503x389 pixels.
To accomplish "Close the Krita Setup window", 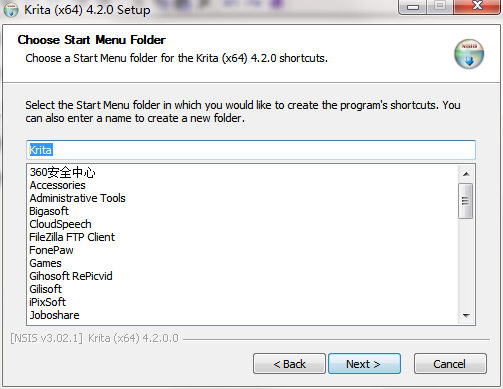I will [x=477, y=7].
